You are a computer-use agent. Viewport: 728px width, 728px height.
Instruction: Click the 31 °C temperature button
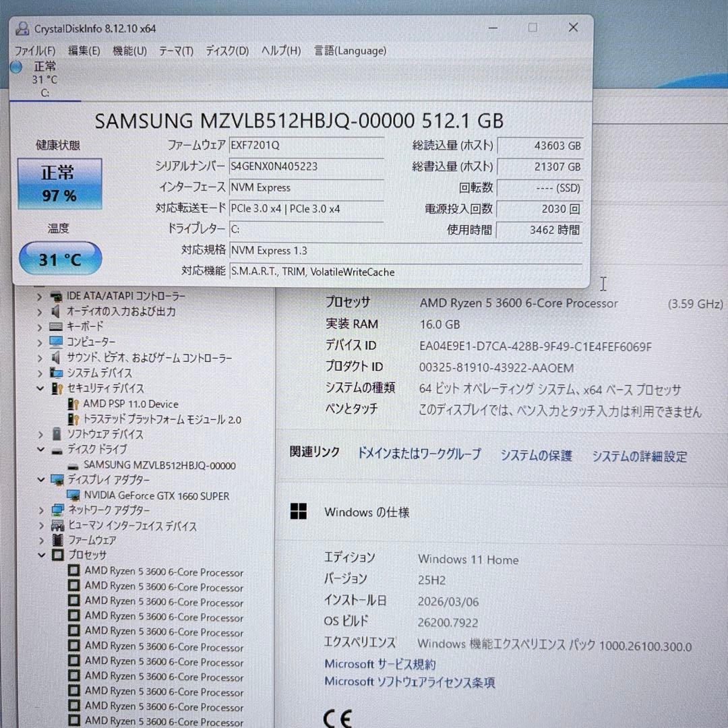(x=60, y=259)
